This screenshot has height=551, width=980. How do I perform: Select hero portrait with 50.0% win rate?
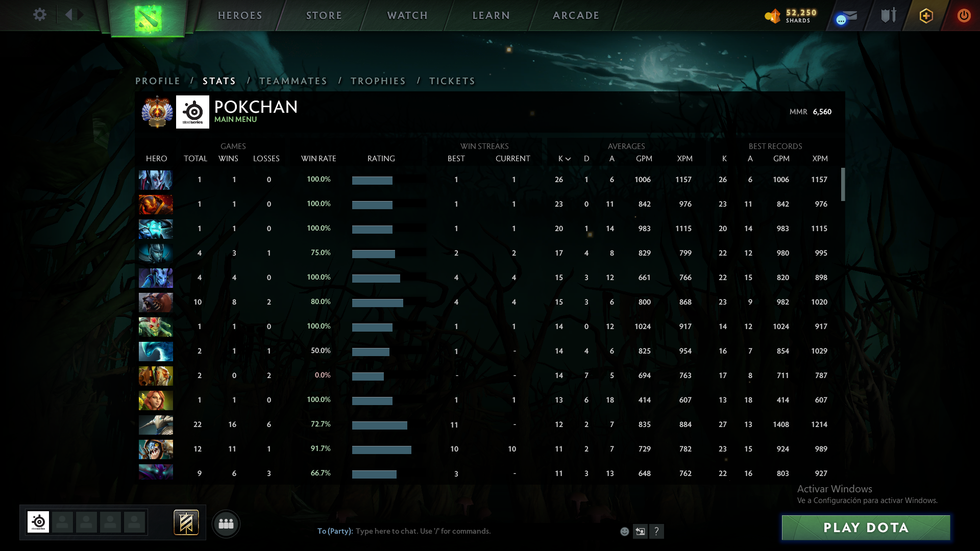coord(156,351)
